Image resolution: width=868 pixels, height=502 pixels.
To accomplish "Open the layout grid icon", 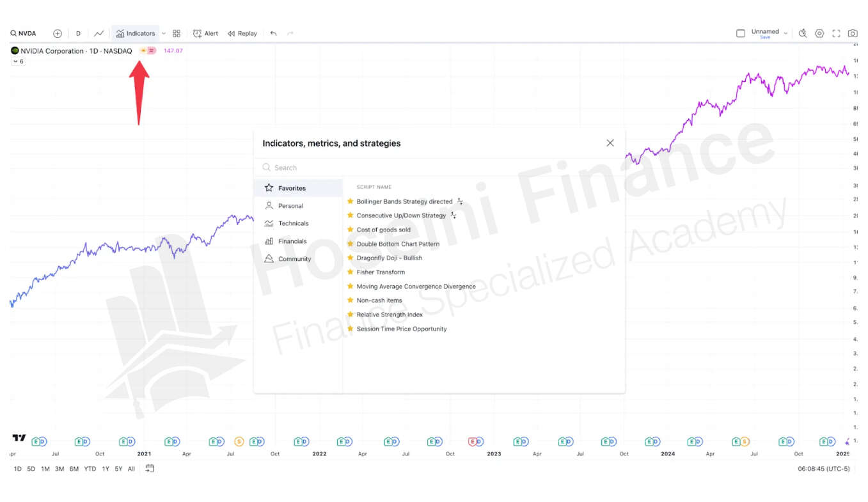I will (177, 33).
